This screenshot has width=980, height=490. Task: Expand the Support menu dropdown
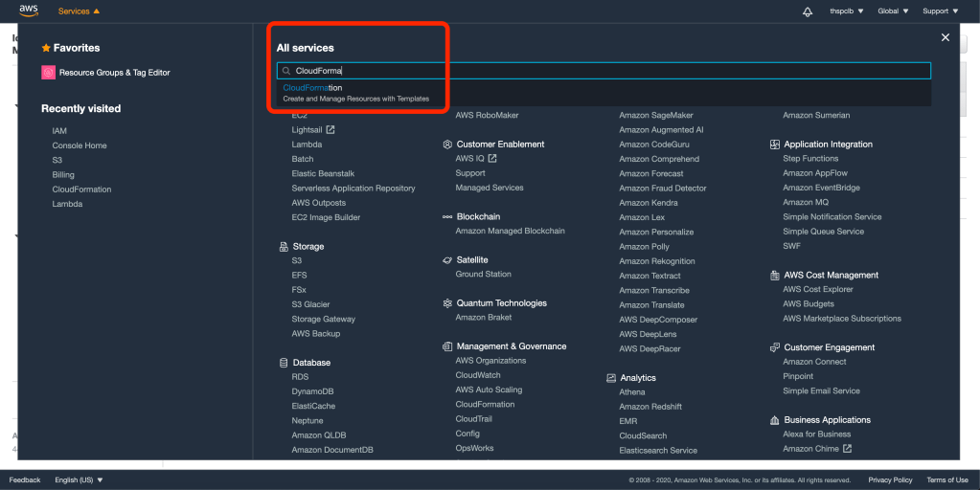click(939, 11)
